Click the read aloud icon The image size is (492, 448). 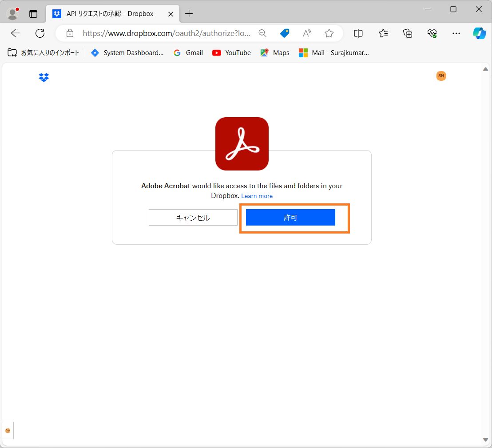click(x=307, y=33)
